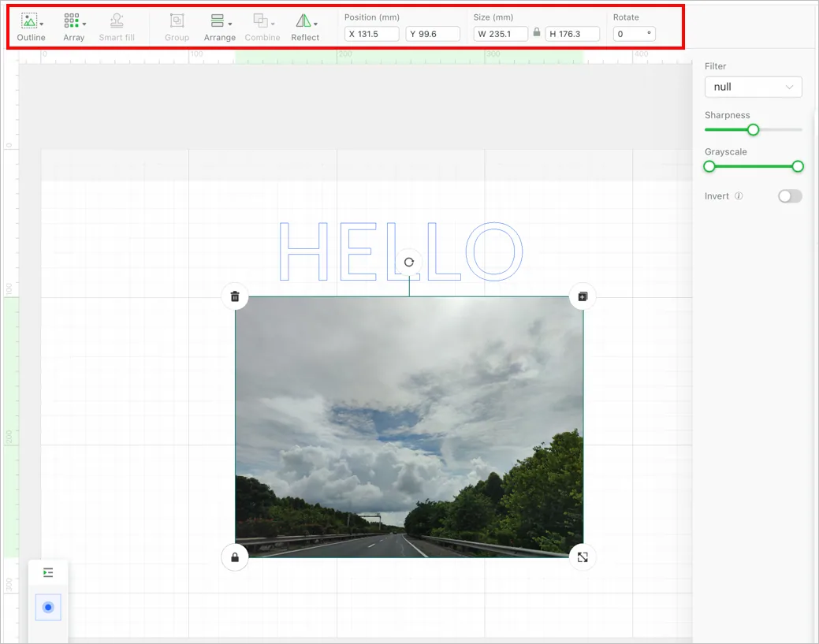Open the Arrange tool

click(219, 28)
